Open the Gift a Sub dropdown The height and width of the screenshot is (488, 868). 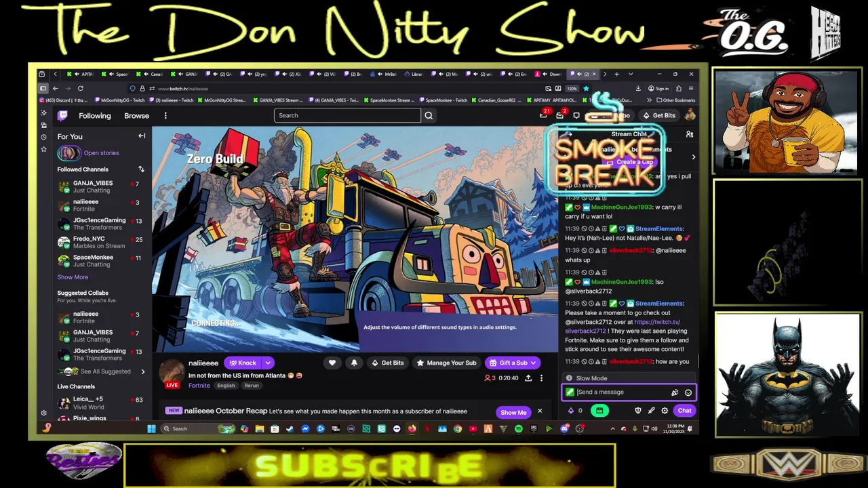(x=533, y=363)
